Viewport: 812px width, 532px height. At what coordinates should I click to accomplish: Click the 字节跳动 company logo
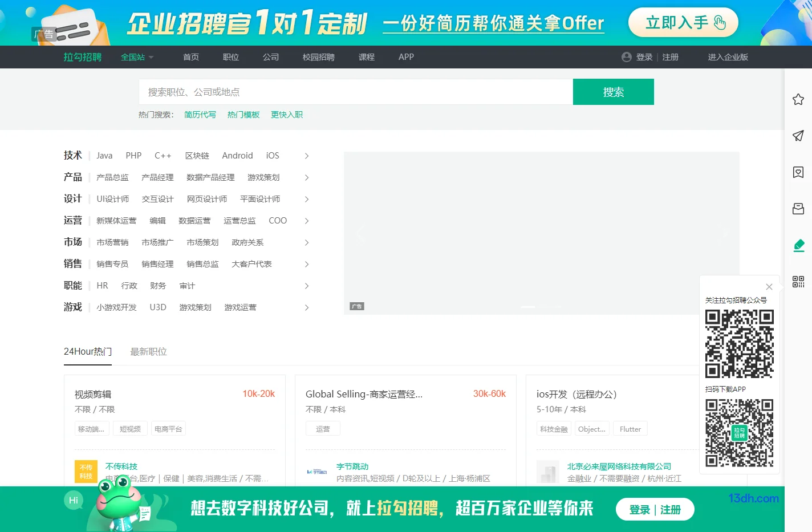click(317, 472)
